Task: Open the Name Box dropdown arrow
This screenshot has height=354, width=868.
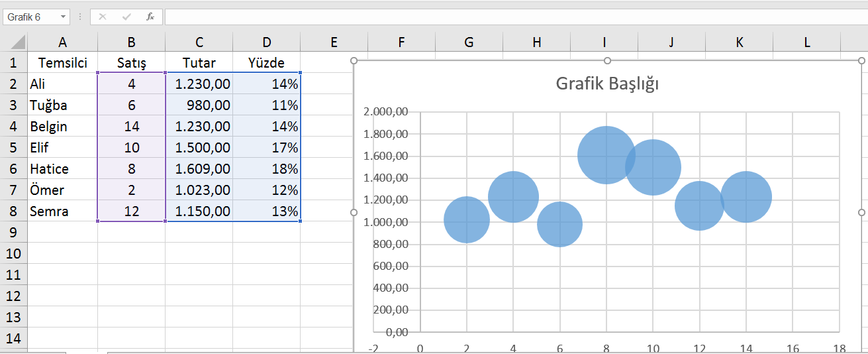Action: pyautogui.click(x=63, y=17)
